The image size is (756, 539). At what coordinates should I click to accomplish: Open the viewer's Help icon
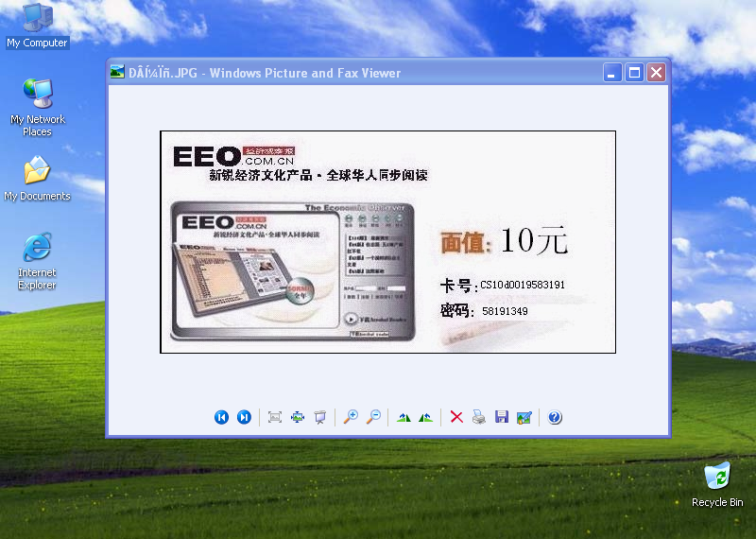tap(555, 417)
